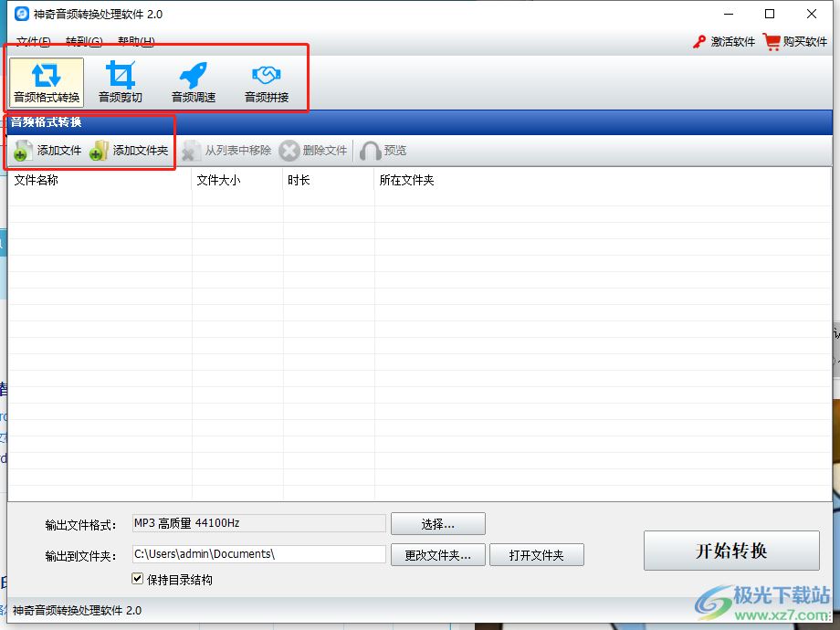Click the 购买软件 shopping cart icon
The width and height of the screenshot is (840, 630).
[x=772, y=41]
